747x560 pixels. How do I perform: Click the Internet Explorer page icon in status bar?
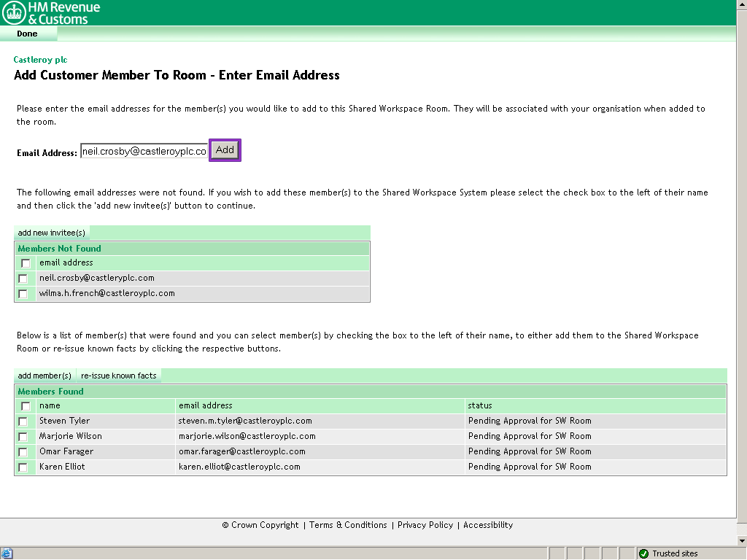(x=7, y=553)
